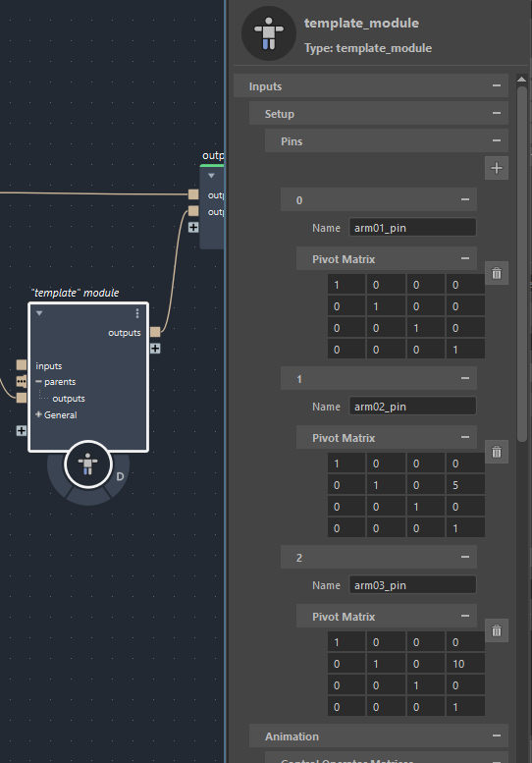Select matrix cell with value 10

(465, 664)
